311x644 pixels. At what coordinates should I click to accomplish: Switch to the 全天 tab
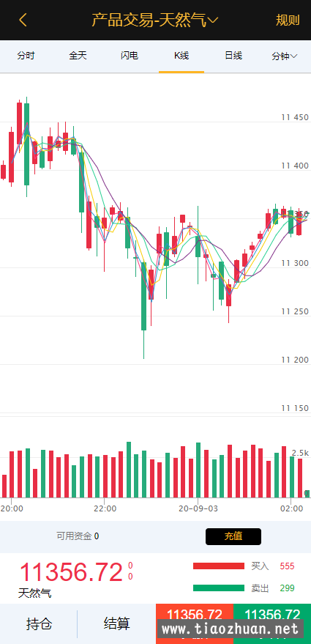tap(78, 56)
